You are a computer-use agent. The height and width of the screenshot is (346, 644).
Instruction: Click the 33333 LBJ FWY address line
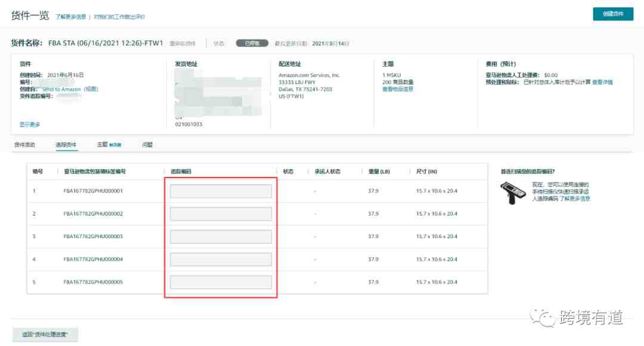tap(297, 82)
